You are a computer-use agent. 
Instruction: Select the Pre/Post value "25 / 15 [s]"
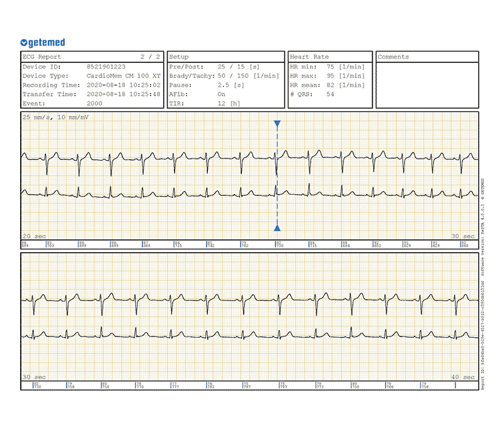[239, 67]
